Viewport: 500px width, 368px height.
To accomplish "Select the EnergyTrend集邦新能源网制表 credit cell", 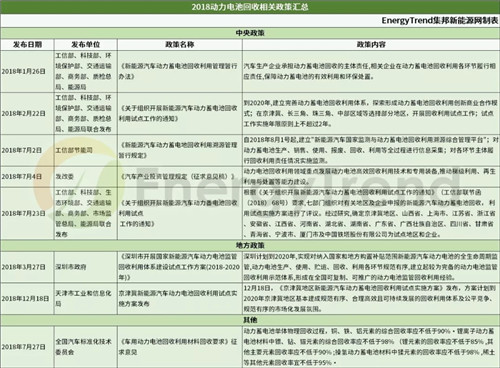I will pyautogui.click(x=440, y=21).
